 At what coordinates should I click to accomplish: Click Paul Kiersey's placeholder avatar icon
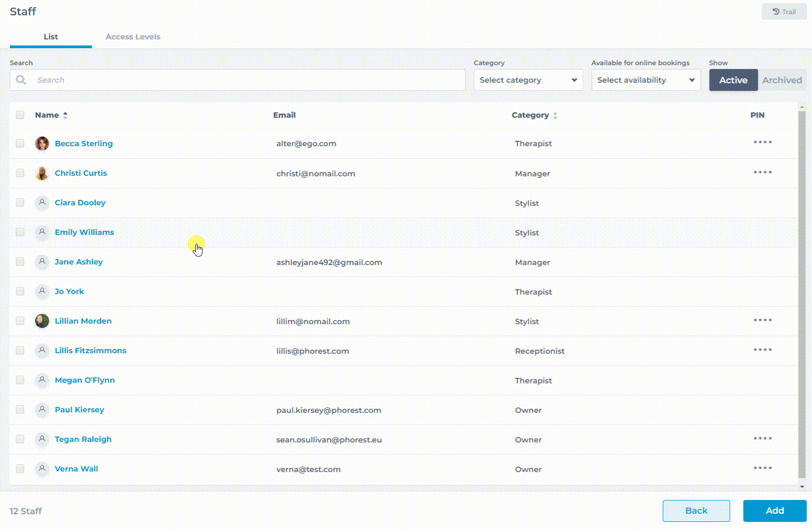[x=42, y=410]
